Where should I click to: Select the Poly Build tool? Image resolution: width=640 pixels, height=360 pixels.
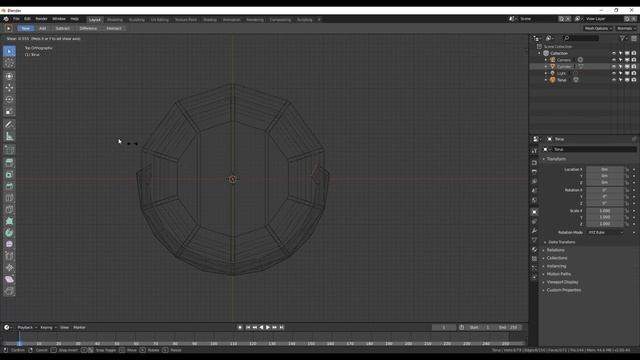(x=9, y=221)
